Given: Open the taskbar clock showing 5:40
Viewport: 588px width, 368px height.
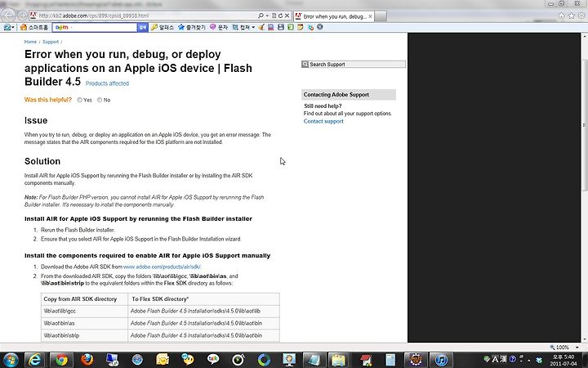Looking at the screenshot, I should point(563,361).
